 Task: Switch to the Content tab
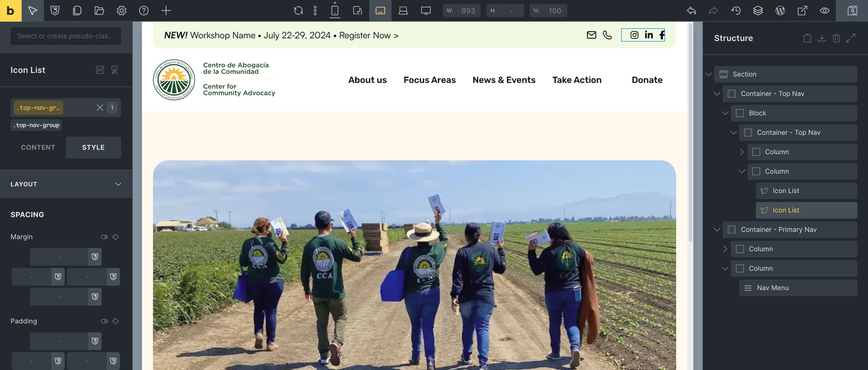click(38, 148)
